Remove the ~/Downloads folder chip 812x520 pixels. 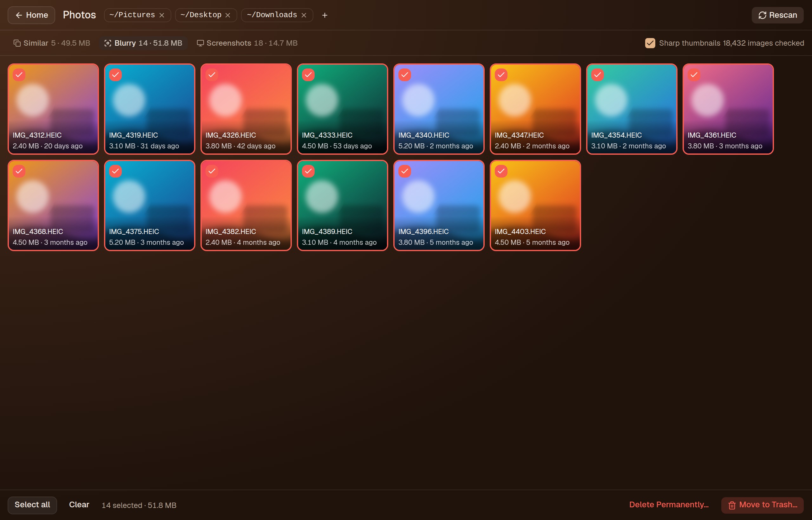[x=304, y=15]
